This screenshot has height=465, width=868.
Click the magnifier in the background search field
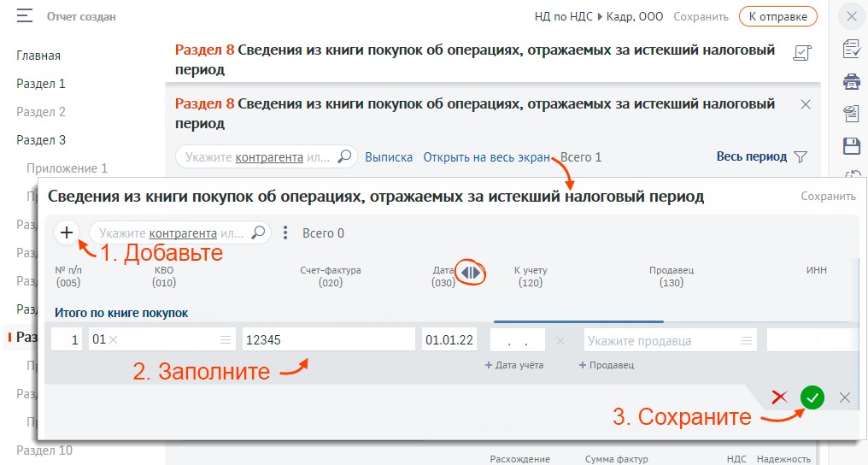[x=344, y=156]
